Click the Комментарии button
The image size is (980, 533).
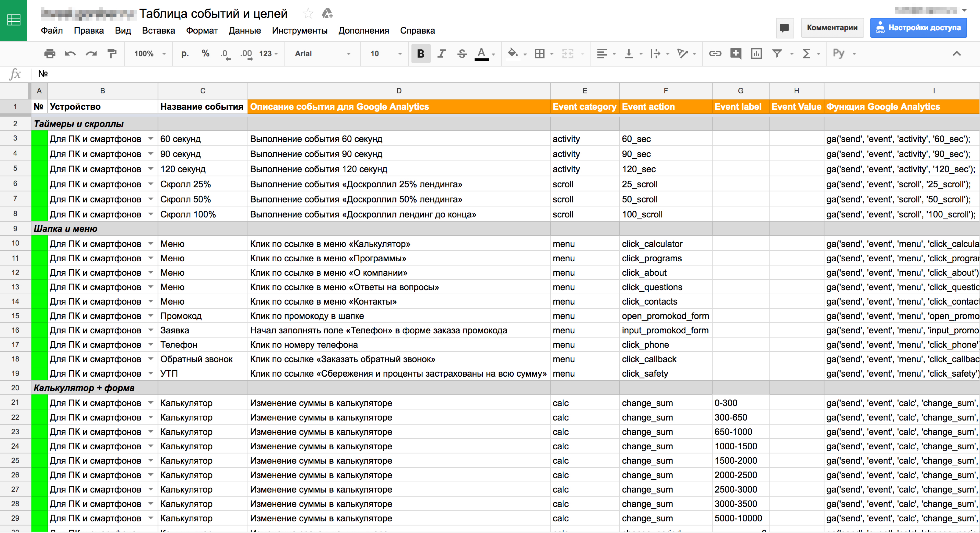point(832,28)
